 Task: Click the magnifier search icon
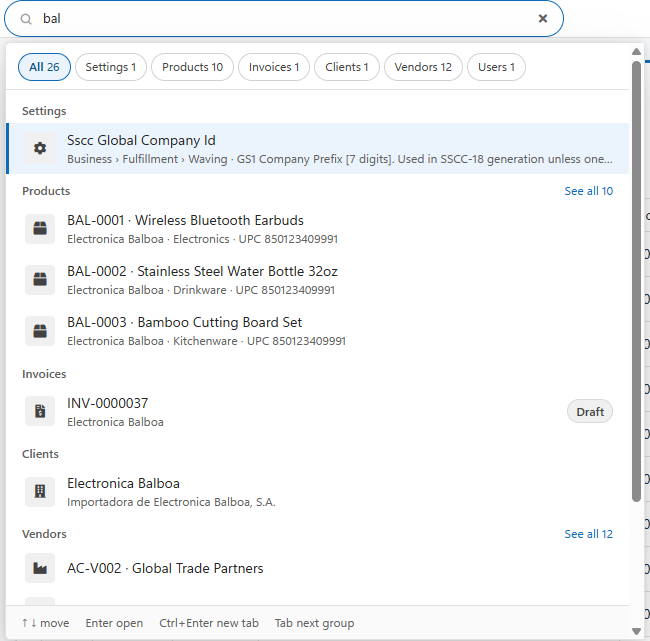click(x=26, y=19)
